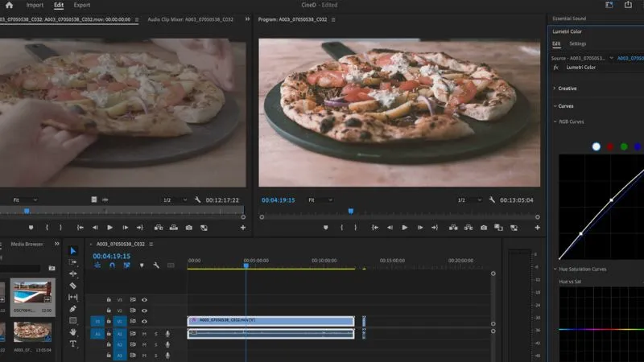The height and width of the screenshot is (362, 644).
Task: Open Source monitor settings wrench
Action: click(x=197, y=200)
